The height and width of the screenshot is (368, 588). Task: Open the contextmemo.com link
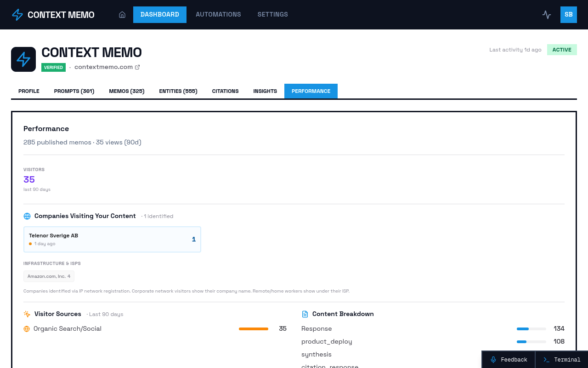tap(103, 67)
